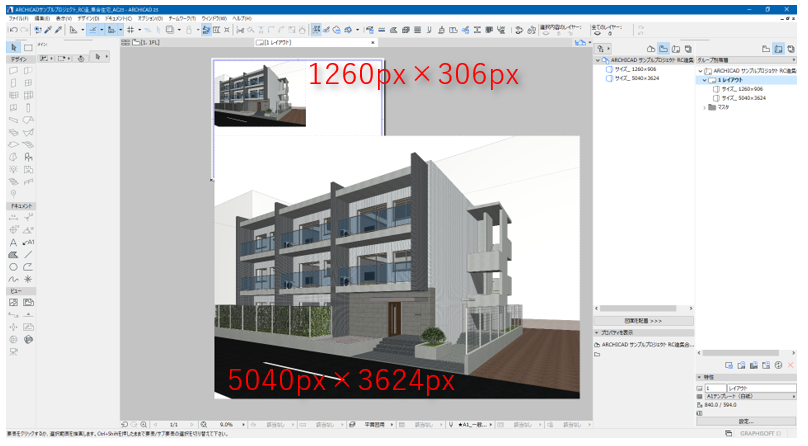808x446 pixels.
Task: Toggle the grid snap icon
Action: pos(130,30)
